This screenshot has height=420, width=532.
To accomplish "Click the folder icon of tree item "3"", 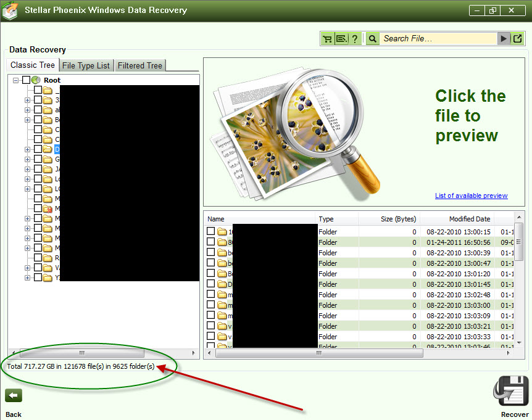I will [x=48, y=100].
